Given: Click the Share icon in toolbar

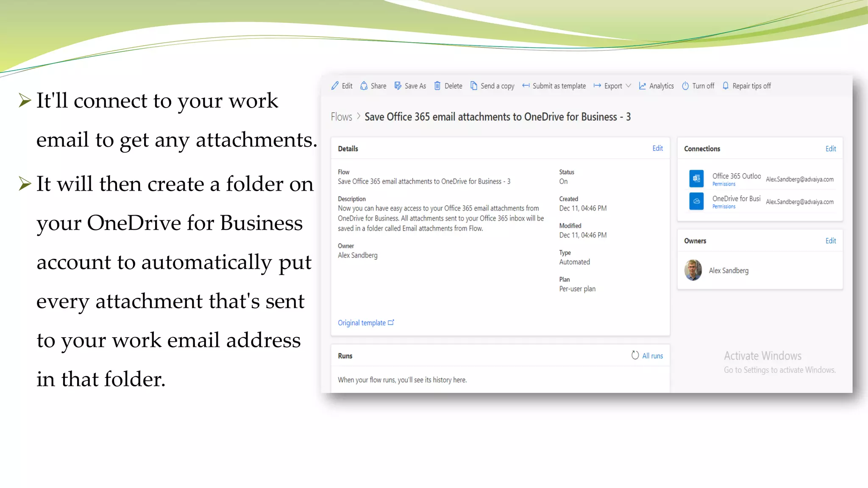Looking at the screenshot, I should 364,86.
